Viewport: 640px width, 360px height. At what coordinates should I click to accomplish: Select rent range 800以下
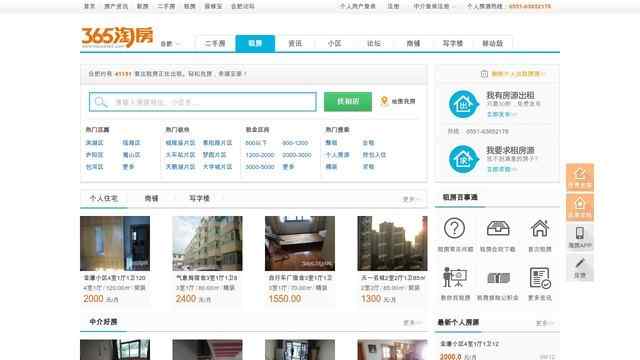[x=256, y=143]
